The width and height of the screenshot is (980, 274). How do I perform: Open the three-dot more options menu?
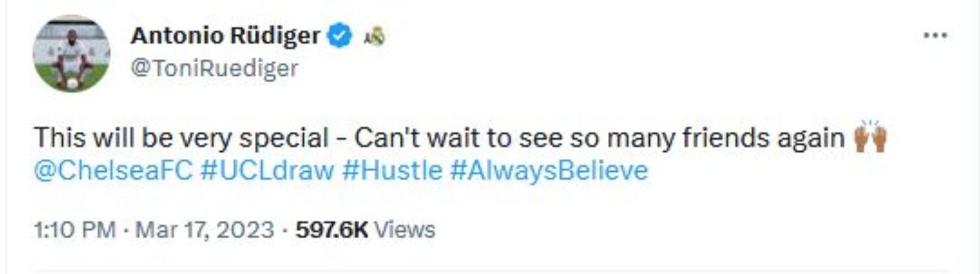pos(936,36)
